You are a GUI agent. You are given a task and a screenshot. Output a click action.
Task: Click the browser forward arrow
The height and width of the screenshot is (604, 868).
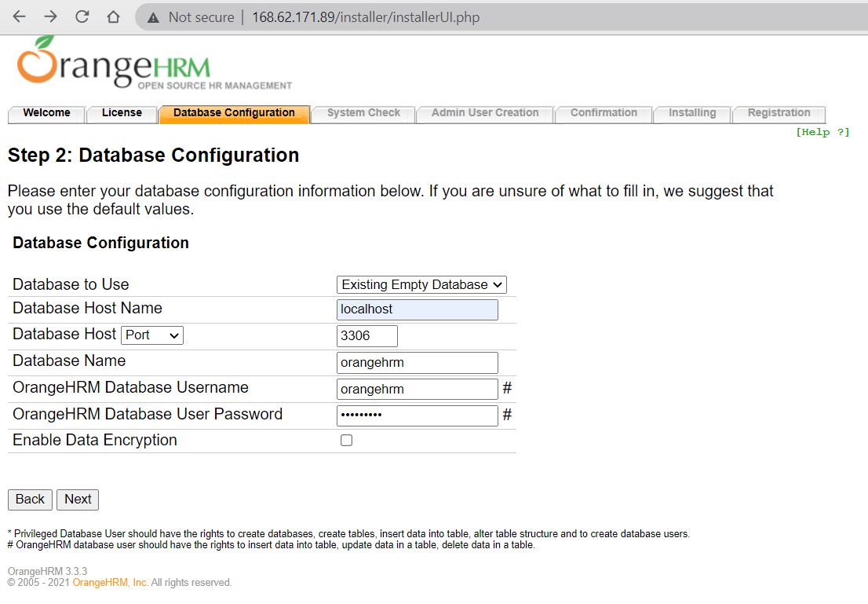[50, 16]
